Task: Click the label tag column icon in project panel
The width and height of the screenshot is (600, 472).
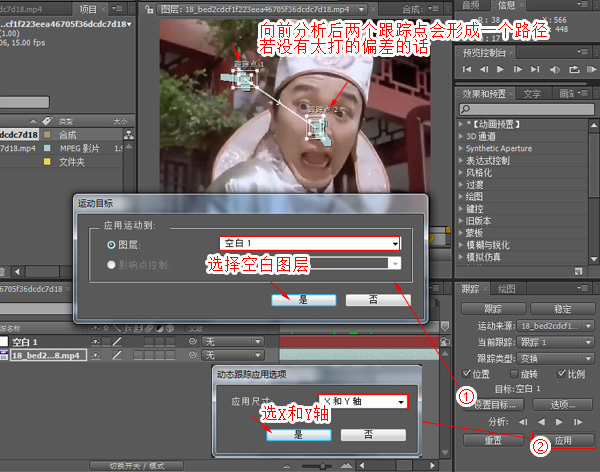Action: [47, 121]
